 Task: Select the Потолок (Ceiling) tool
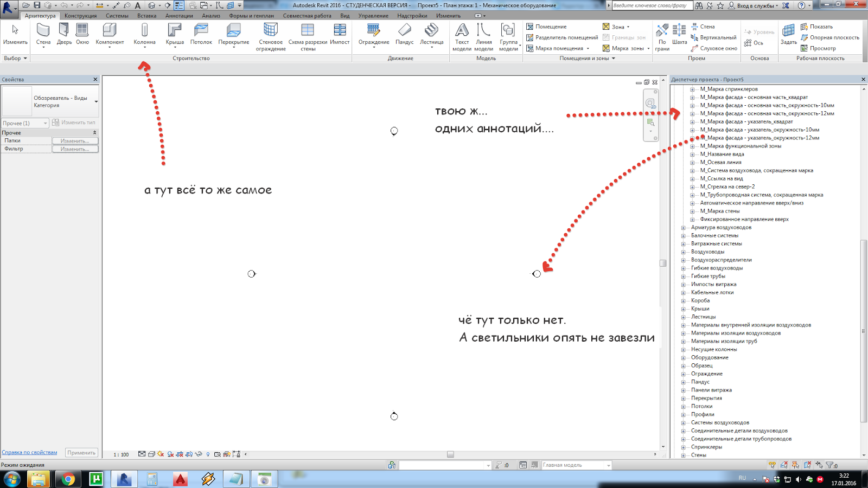[201, 34]
